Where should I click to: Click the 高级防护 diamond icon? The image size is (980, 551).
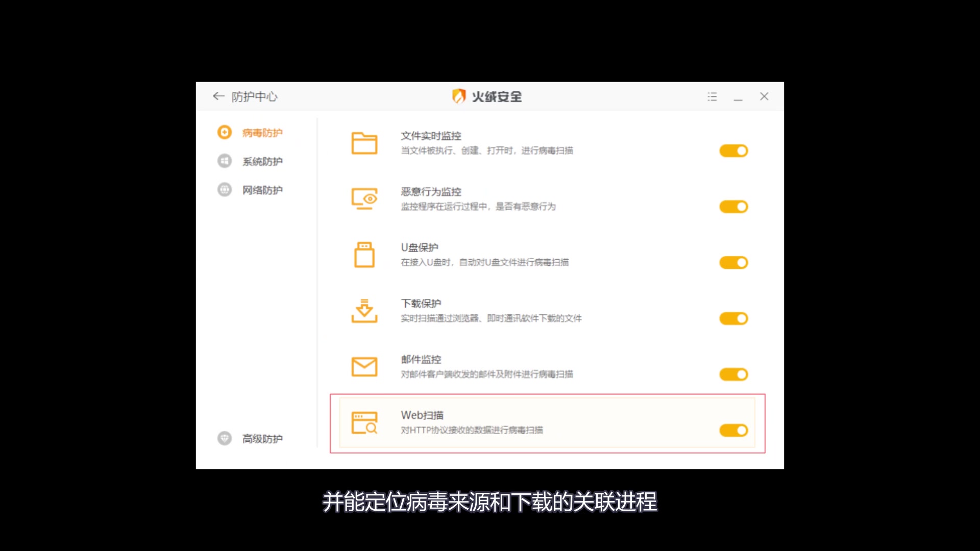225,438
